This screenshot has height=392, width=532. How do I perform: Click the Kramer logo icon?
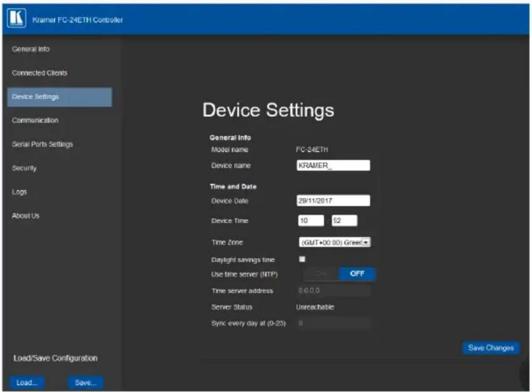pos(16,18)
